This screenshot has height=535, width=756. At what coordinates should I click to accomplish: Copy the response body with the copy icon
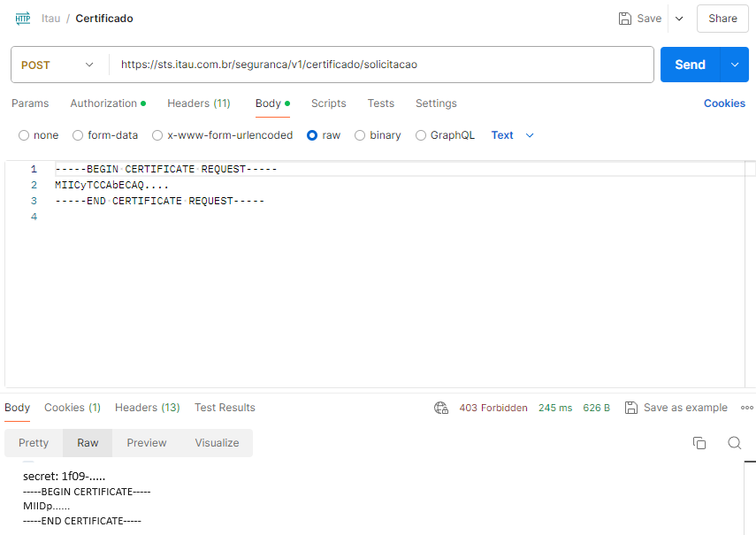tap(699, 442)
